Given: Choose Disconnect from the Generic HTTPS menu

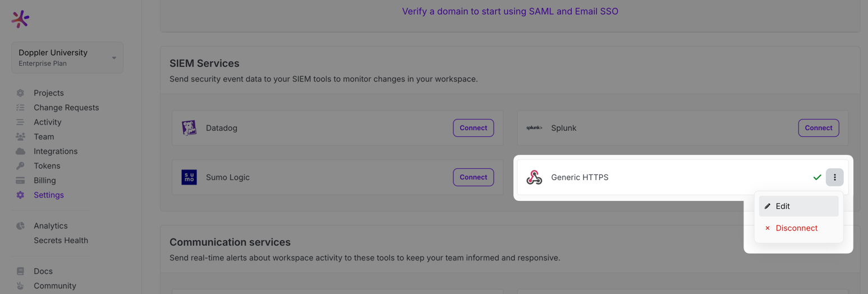Looking at the screenshot, I should click(799, 228).
